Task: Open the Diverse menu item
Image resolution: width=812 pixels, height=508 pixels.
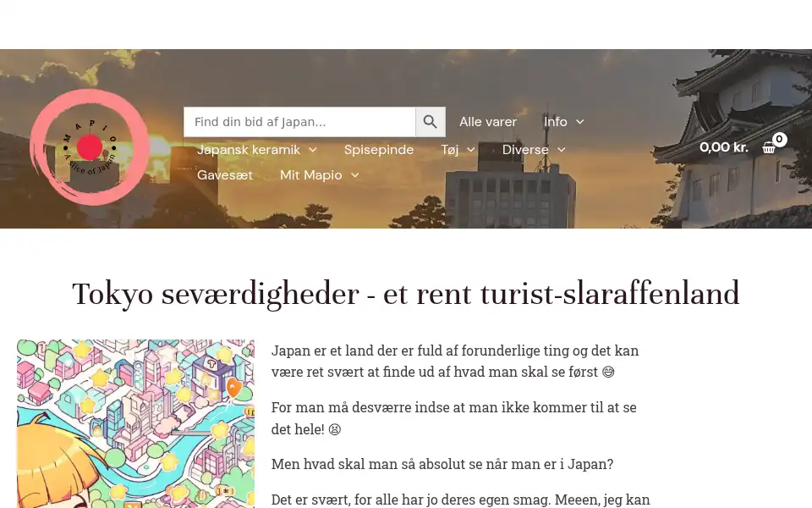Action: 525,150
